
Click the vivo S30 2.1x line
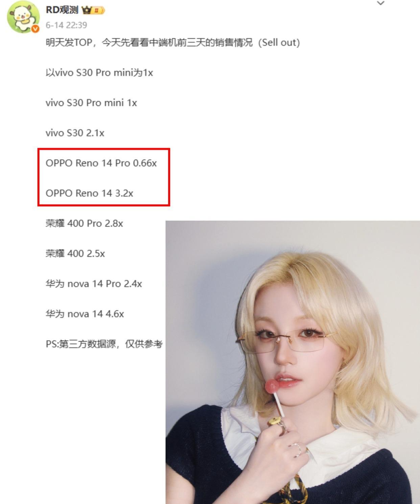point(75,133)
